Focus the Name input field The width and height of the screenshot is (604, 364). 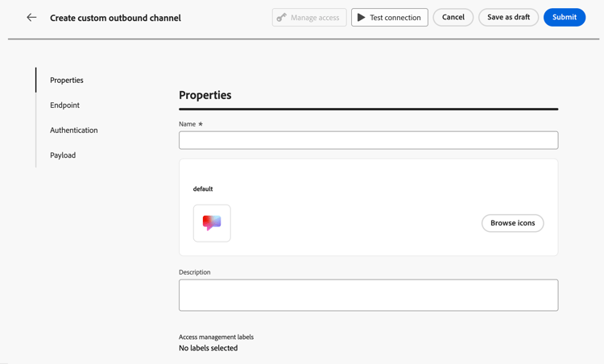point(369,140)
